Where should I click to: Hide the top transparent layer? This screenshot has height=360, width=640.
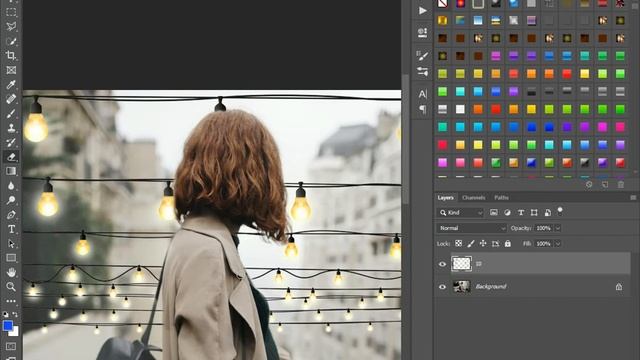click(442, 264)
